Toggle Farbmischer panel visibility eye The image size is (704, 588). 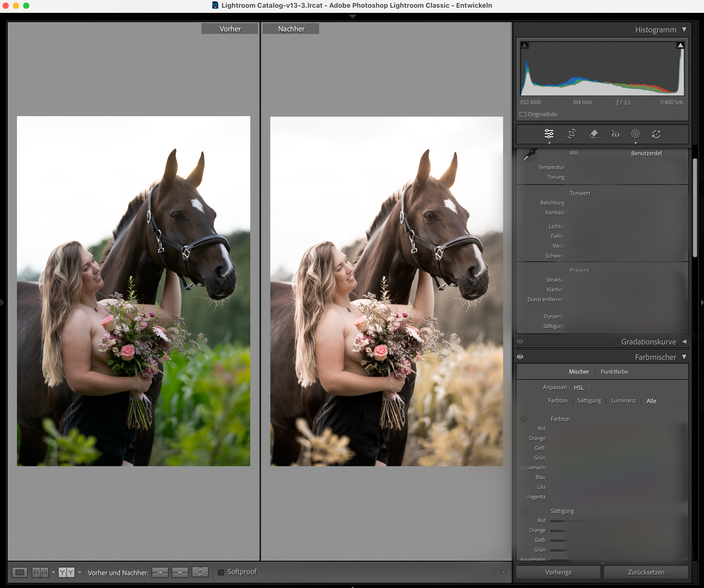(520, 357)
